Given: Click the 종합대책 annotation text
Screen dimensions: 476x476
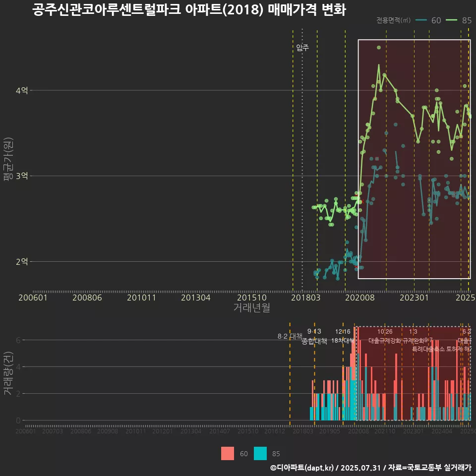Looking at the screenshot, I should pos(314,341).
